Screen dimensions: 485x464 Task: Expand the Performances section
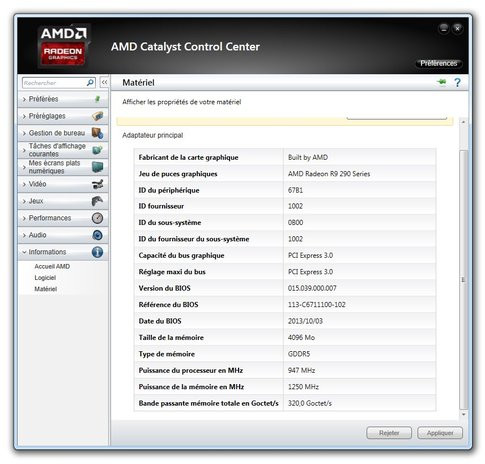(24, 218)
